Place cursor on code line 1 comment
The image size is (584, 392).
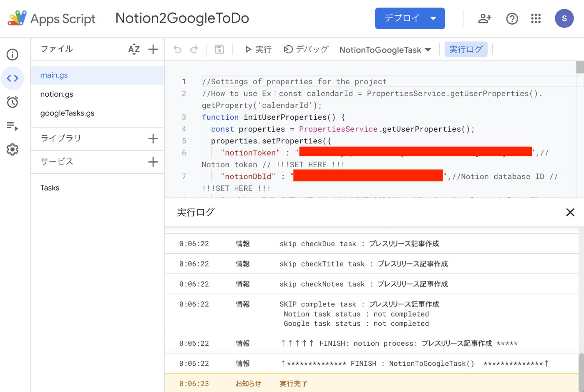pos(295,82)
